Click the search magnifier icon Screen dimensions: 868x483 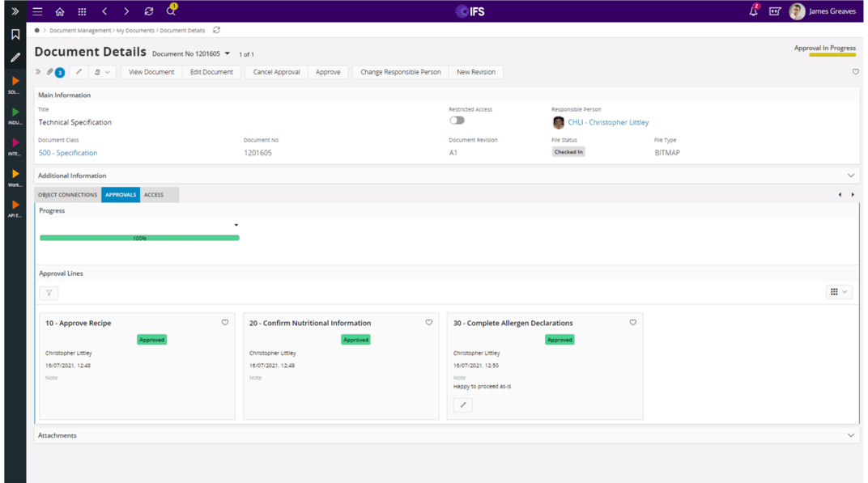tap(171, 11)
